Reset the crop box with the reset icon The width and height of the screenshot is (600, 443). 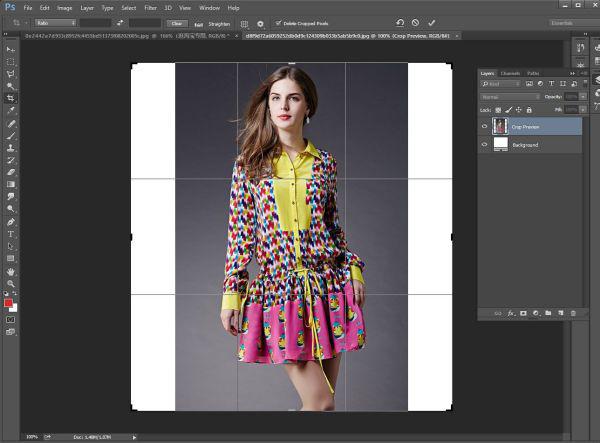coord(400,22)
